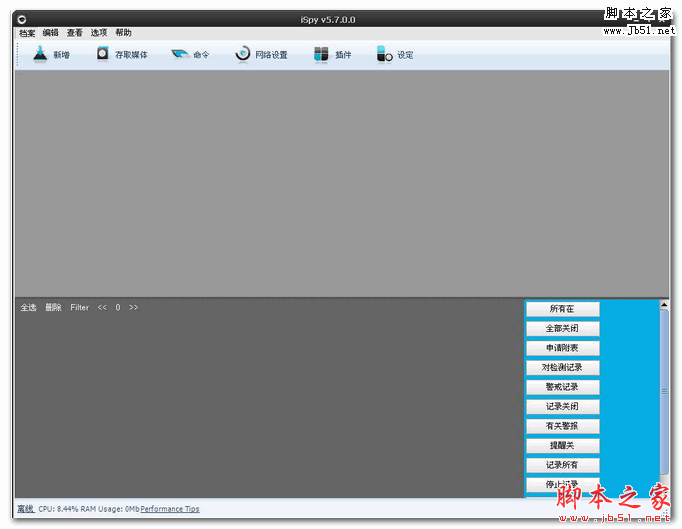682x529 pixels.
Task: Open the 编辑 (Edit) menu
Action: point(50,33)
